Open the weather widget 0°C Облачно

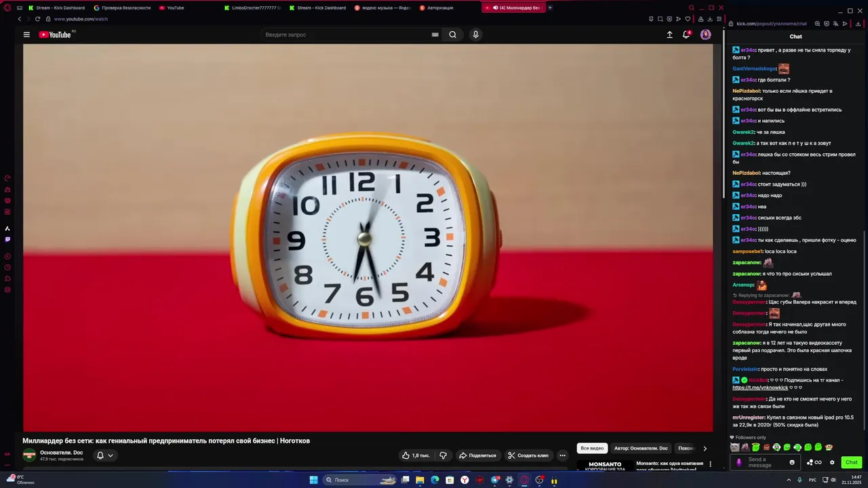[20, 480]
